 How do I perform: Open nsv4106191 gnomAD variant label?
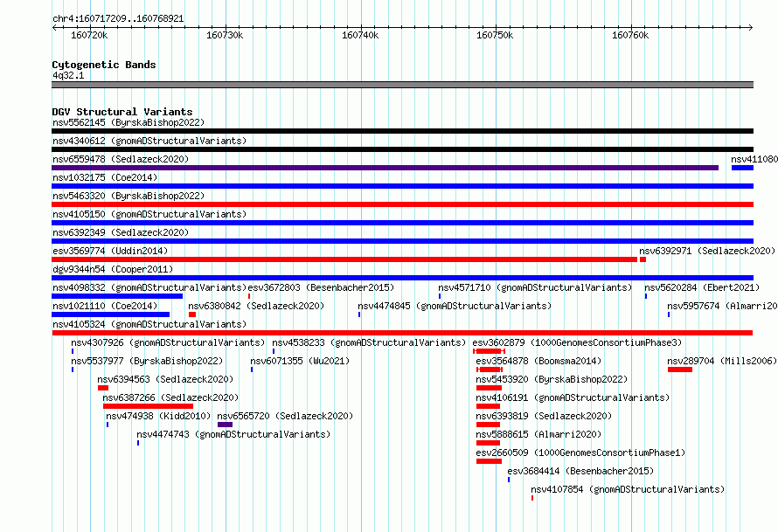[x=573, y=397]
